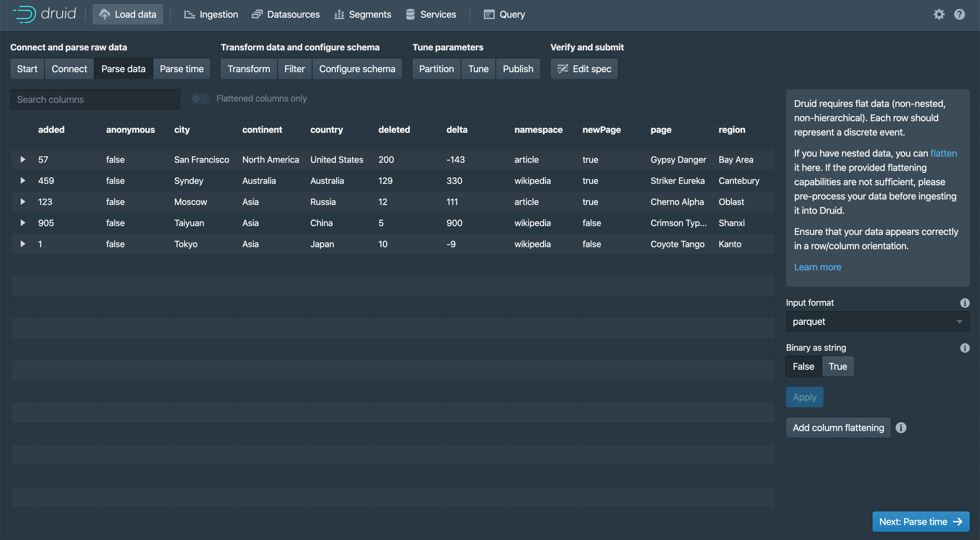Open the parquet input format dropdown

(877, 321)
